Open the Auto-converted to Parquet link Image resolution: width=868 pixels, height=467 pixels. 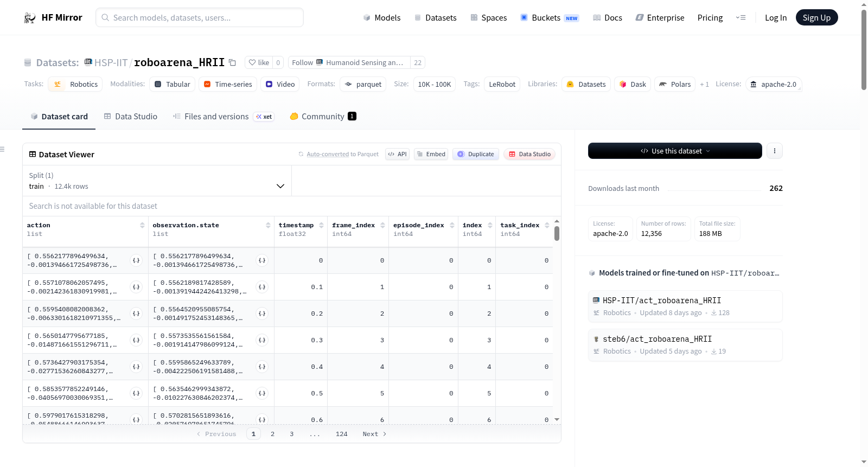click(342, 154)
